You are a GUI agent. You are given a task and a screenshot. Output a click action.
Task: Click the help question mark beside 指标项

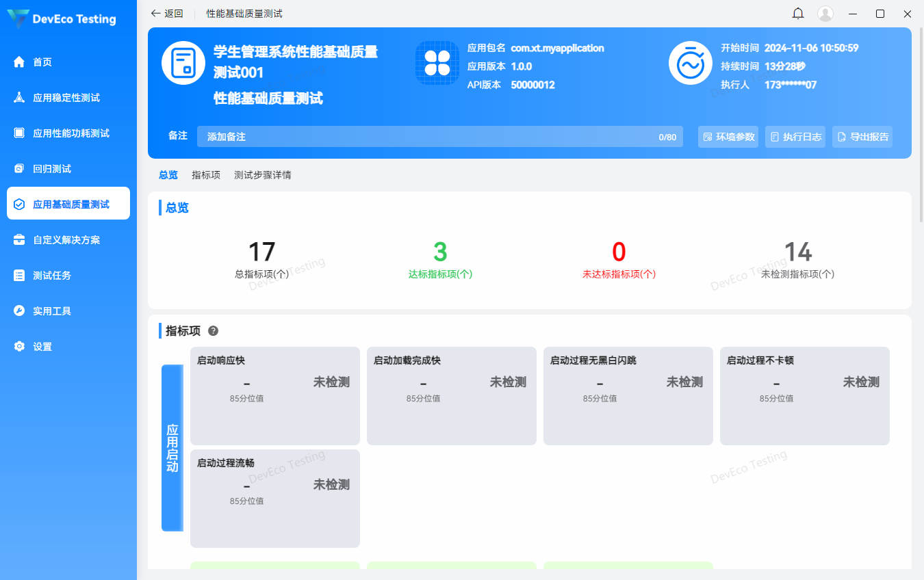pos(213,331)
